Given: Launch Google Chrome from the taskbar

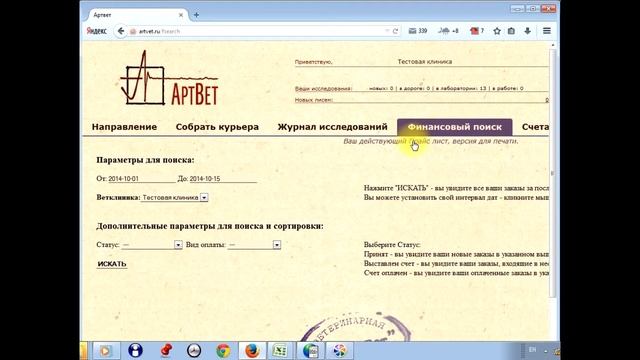Looking at the screenshot, I should click(x=223, y=351).
